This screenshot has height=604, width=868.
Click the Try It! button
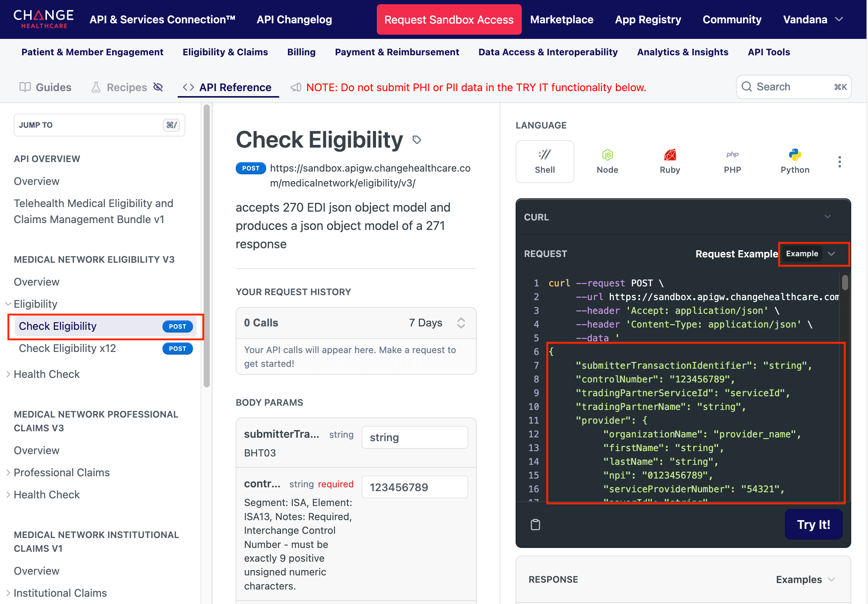(813, 524)
